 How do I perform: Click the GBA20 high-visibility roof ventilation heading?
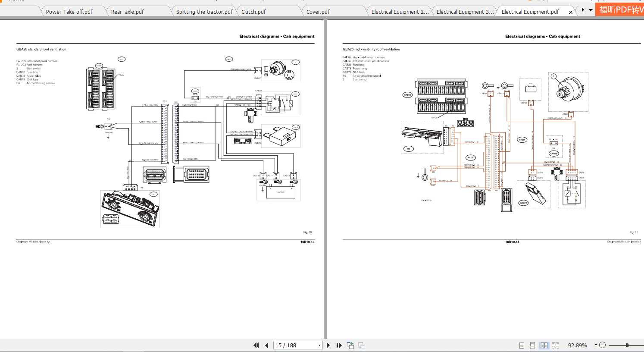coord(371,49)
